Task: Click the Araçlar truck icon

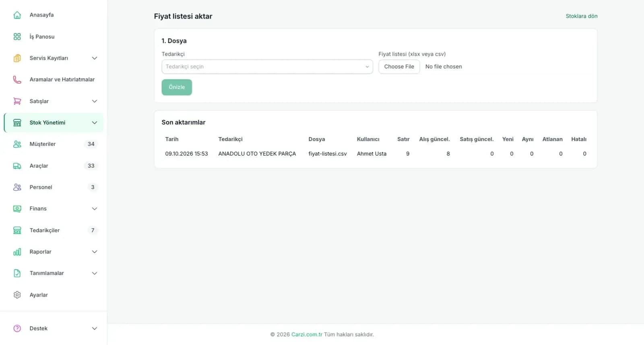Action: (17, 166)
